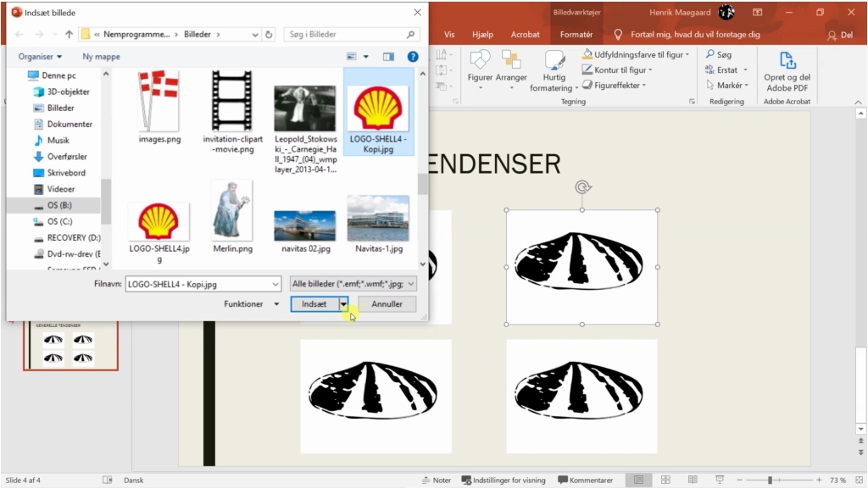The height and width of the screenshot is (489, 868).
Task: Click the Indsæt button
Action: pos(314,303)
